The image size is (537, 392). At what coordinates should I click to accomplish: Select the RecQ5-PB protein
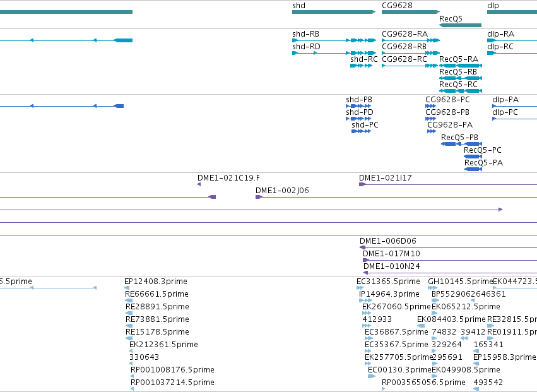coord(459,138)
